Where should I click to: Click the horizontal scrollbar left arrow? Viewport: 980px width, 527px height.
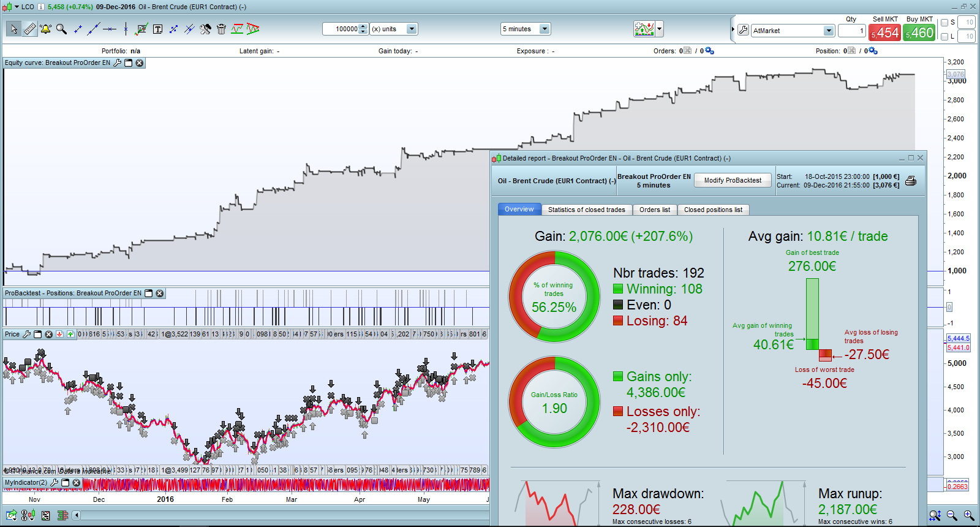[77, 515]
